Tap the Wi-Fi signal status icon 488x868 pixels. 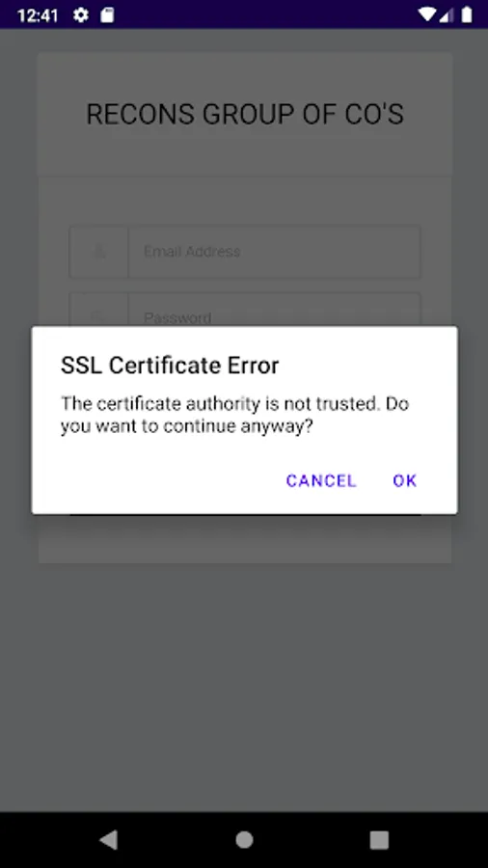click(426, 14)
